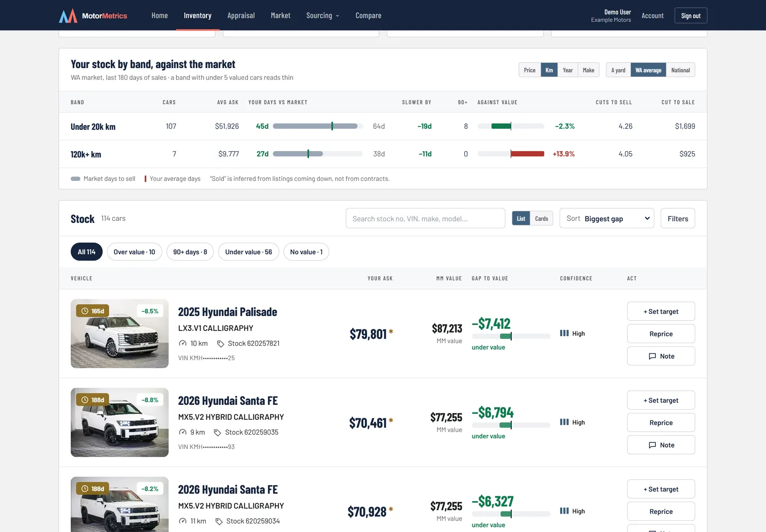Open the Filters panel
Image resolution: width=766 pixels, height=532 pixels.
[x=678, y=219]
